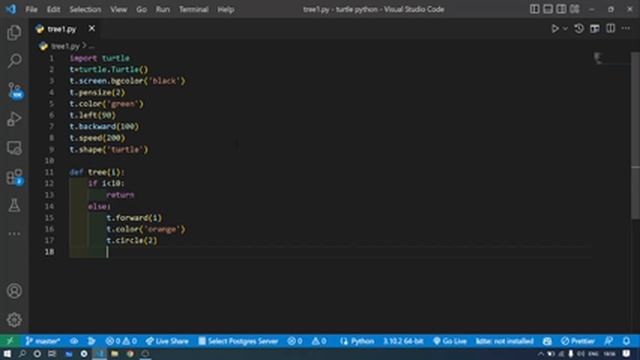This screenshot has height=360, width=640.
Task: Open the timeline history icon in the editor toolbar
Action: [579, 29]
